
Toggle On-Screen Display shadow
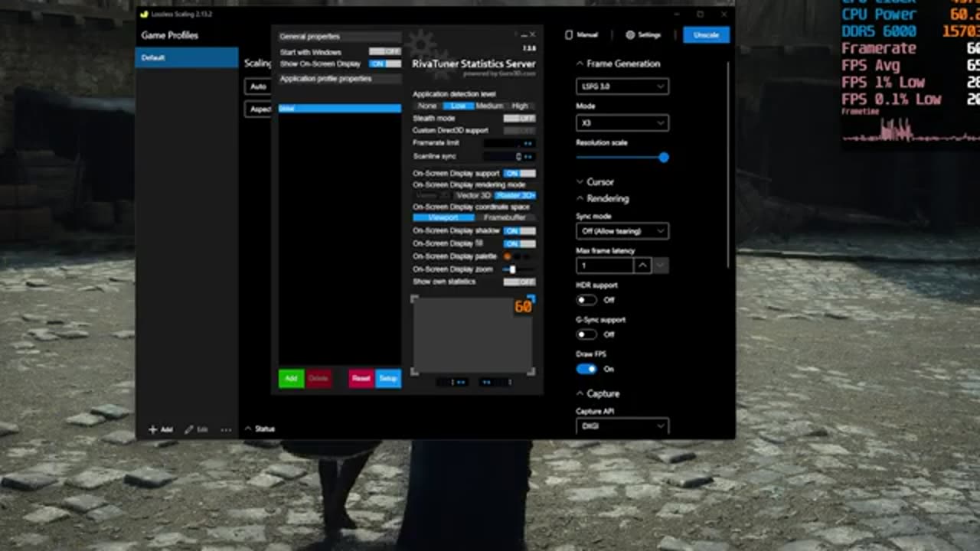pos(519,230)
